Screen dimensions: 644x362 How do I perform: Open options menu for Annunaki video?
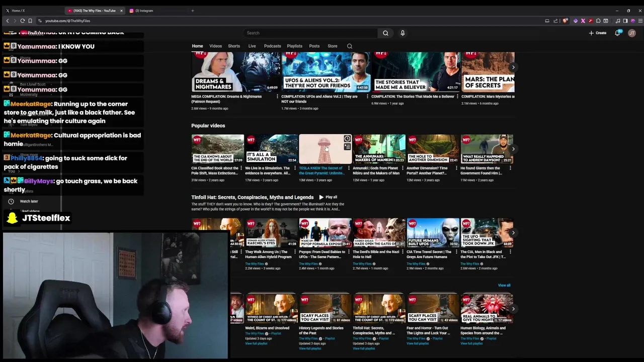pos(403,168)
